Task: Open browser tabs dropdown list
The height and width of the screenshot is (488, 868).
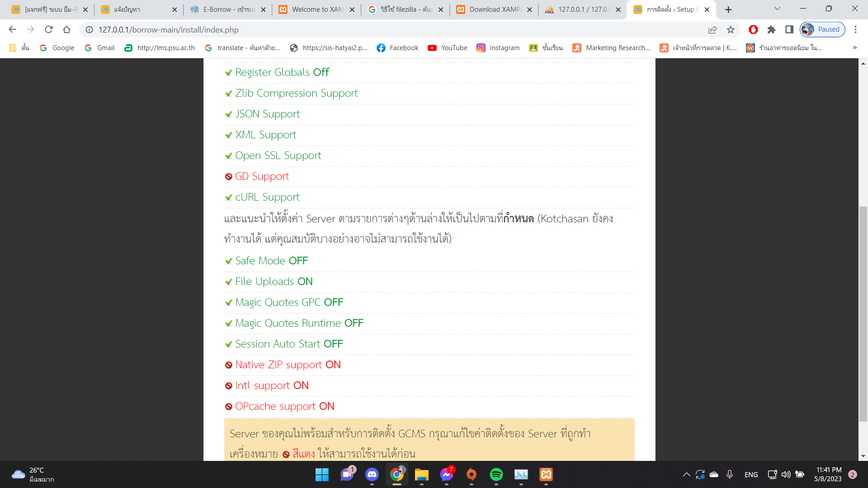Action: (x=777, y=9)
